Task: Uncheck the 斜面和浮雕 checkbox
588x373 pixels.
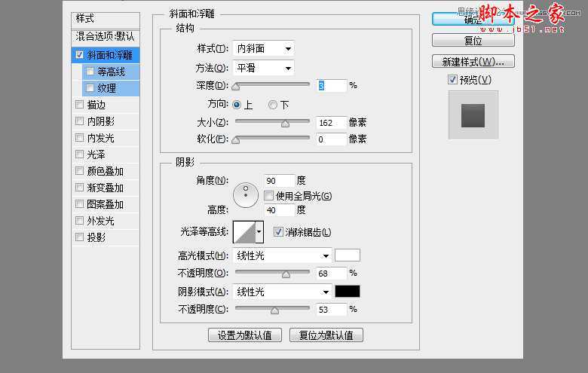Action: (x=80, y=55)
